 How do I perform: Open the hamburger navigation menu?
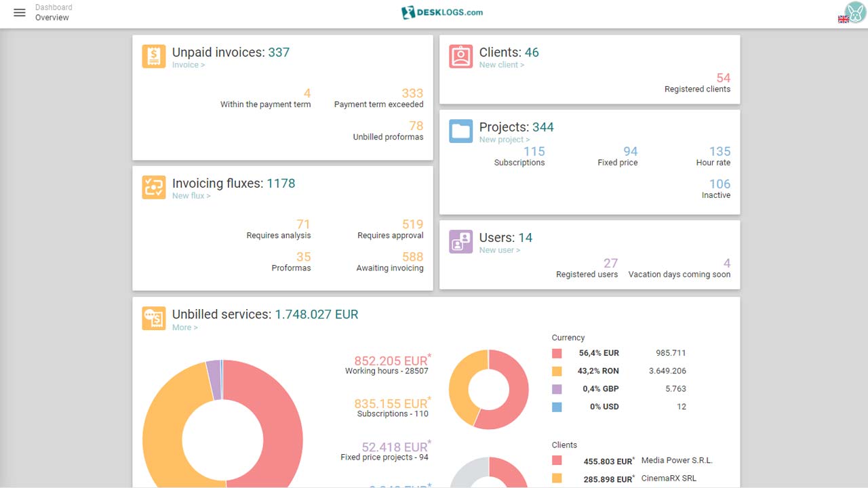click(20, 13)
